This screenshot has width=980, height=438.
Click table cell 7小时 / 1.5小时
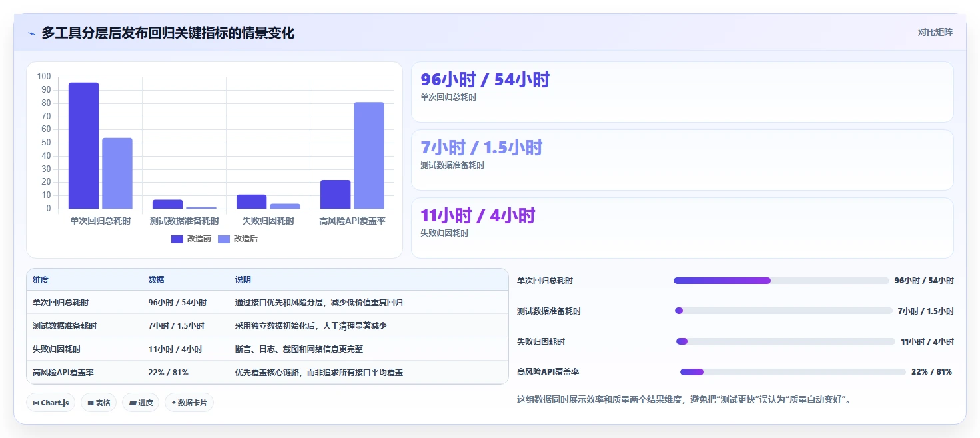[x=176, y=326]
